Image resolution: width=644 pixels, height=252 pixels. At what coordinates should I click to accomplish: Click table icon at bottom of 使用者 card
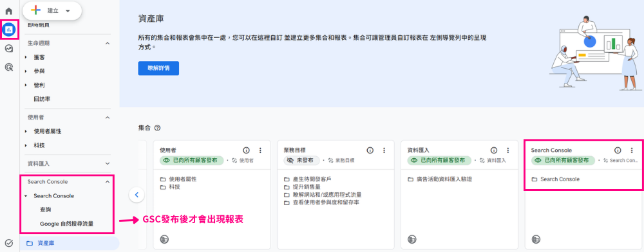(164, 239)
